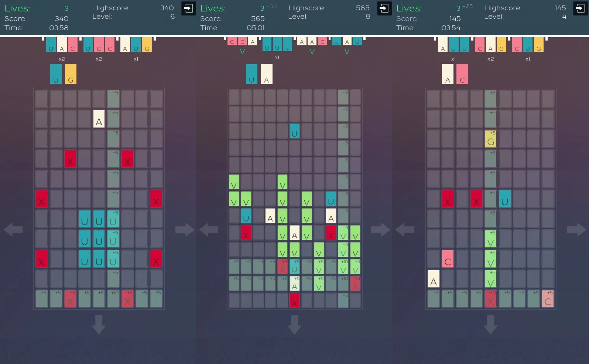Move right on the level 8 board
This screenshot has width=589, height=364.
(x=380, y=230)
